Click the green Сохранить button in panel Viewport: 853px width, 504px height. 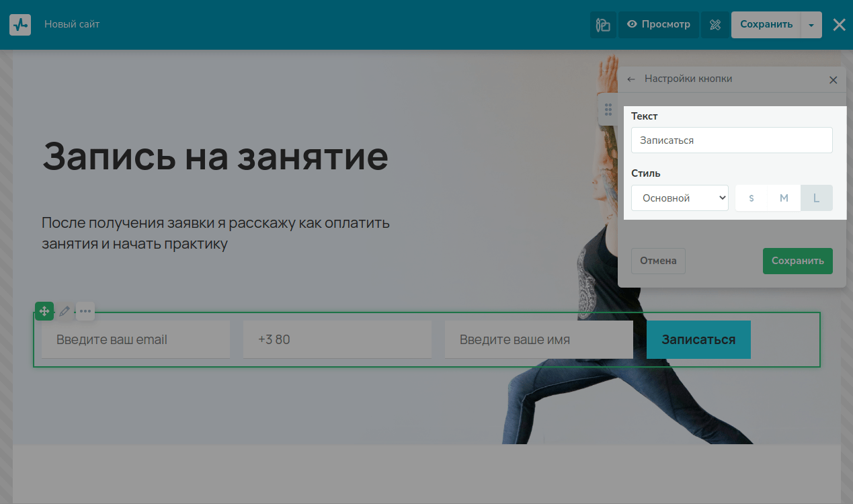[x=797, y=261]
